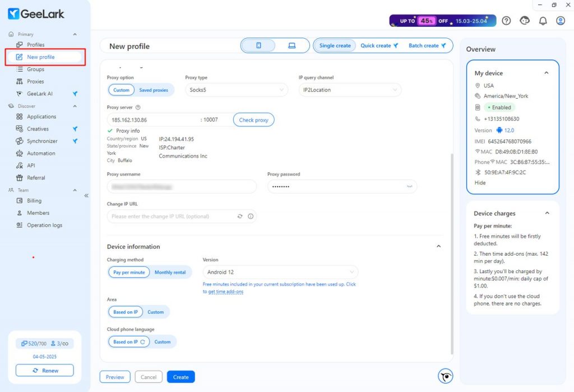Image resolution: width=574 pixels, height=392 pixels.
Task: Click the info icon beside Change IP URL
Action: click(251, 216)
